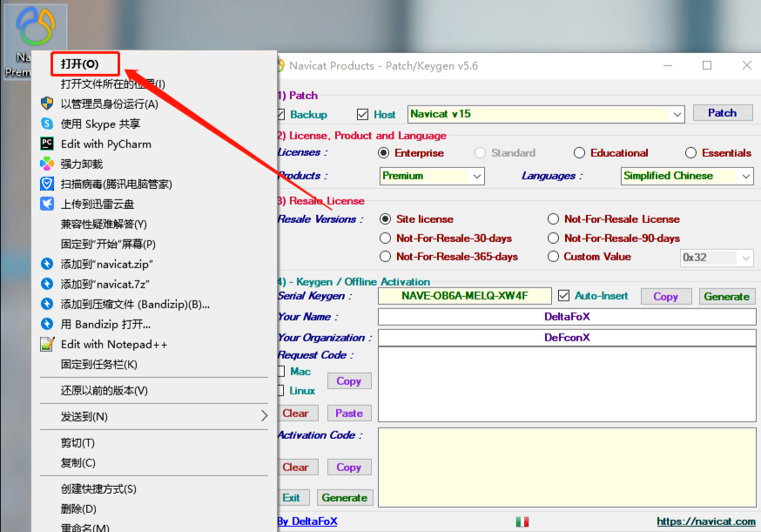Toggle the Backup checkbox
This screenshot has width=761, height=532.
pos(280,114)
